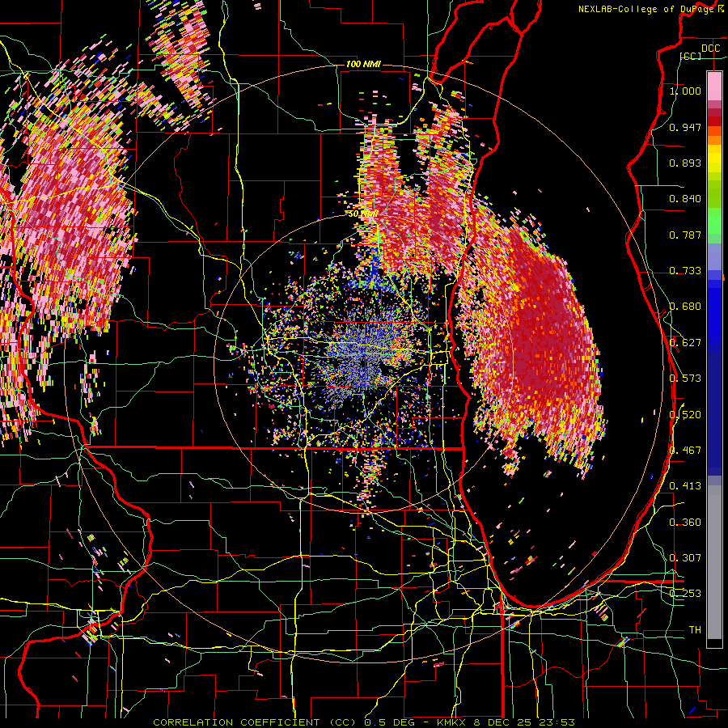Click the 'TH' threshold label on legend
Image resolution: width=728 pixels, height=728 pixels.
(x=695, y=630)
